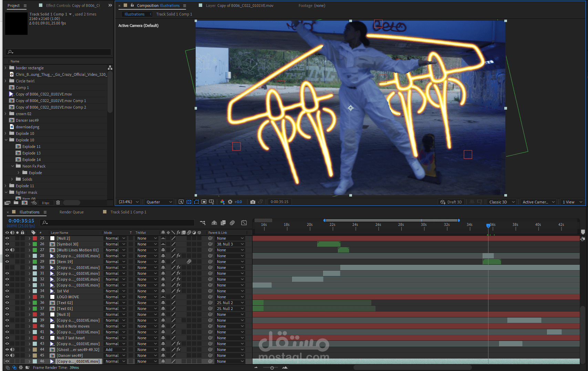Open blending mode dropdown for Ghost layer (Add)
The height and width of the screenshot is (371, 588).
pyautogui.click(x=115, y=350)
